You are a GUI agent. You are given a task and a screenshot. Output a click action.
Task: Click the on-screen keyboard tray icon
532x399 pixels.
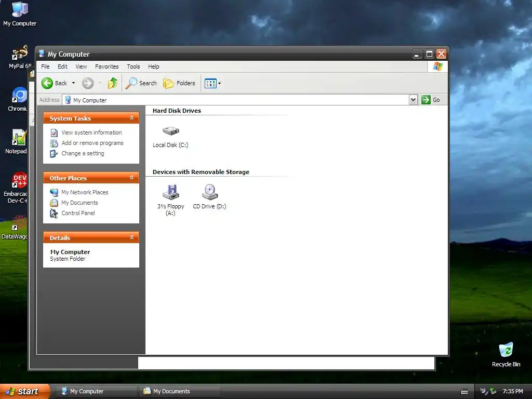(464, 392)
